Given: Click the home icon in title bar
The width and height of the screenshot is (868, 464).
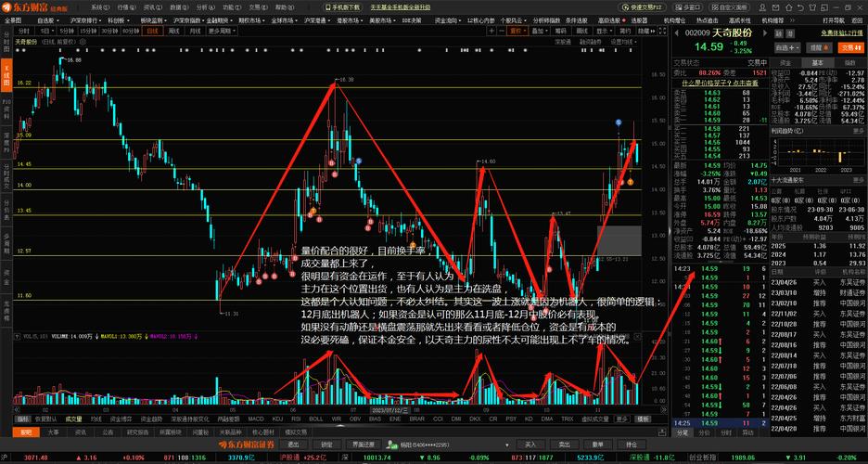Looking at the screenshot, I should 789,7.
